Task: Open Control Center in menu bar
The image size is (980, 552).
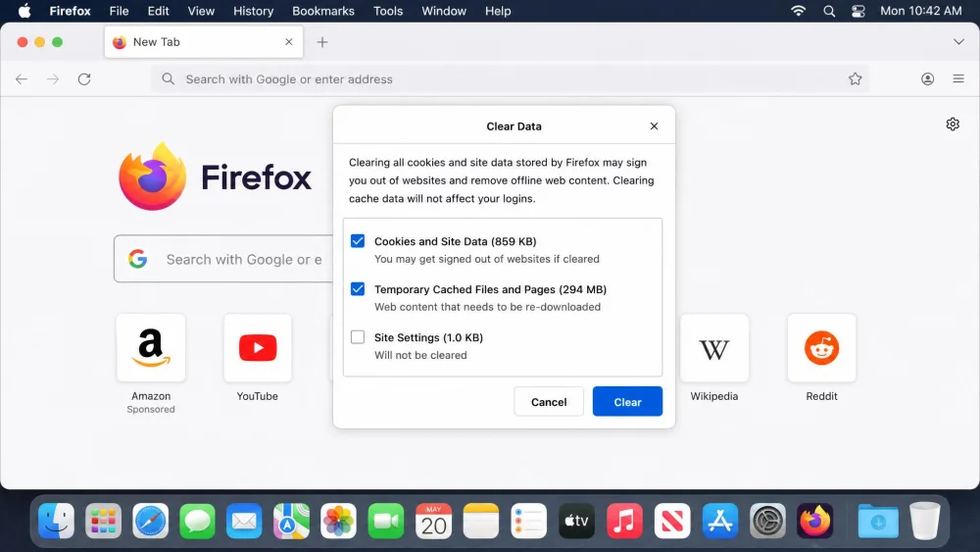Action: pyautogui.click(x=858, y=11)
